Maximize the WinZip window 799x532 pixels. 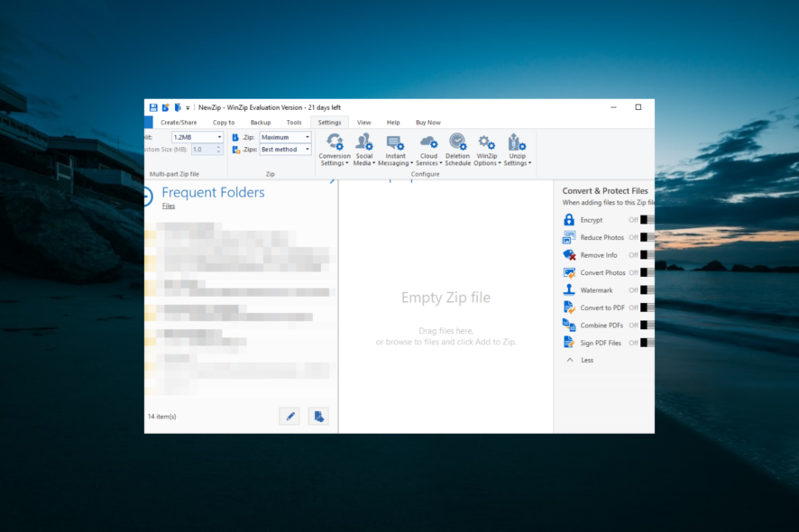pyautogui.click(x=638, y=107)
